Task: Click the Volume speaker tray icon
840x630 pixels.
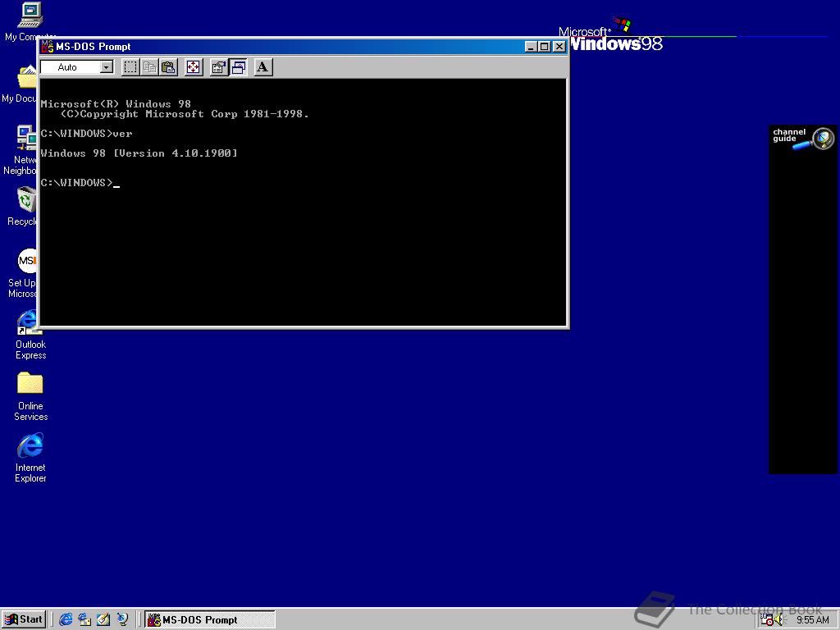Action: point(778,620)
